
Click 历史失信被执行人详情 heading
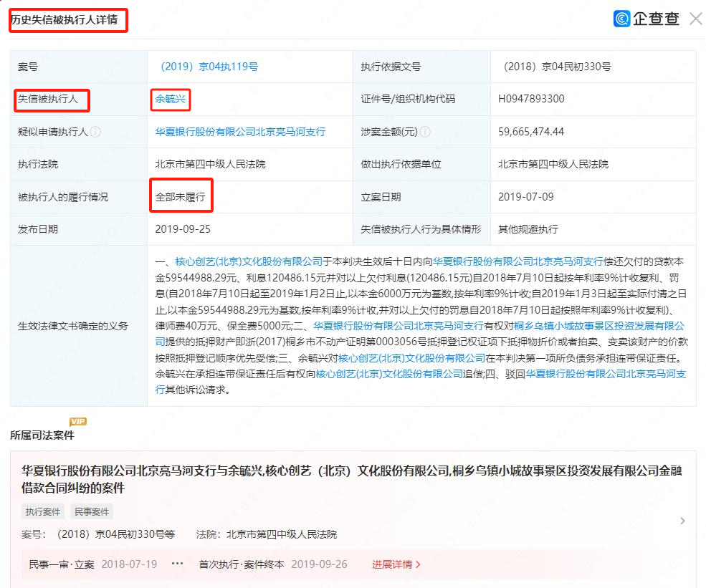pyautogui.click(x=65, y=20)
